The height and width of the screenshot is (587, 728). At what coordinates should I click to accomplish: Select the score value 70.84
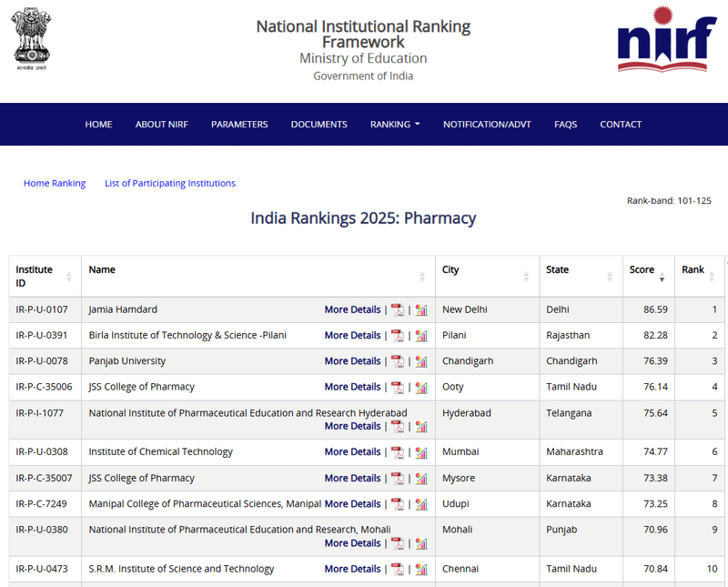655,569
